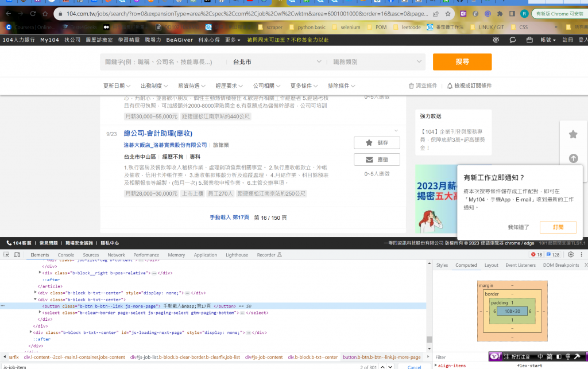Open the 經歷要求 filter dropdown
588x369 pixels.
(x=230, y=86)
